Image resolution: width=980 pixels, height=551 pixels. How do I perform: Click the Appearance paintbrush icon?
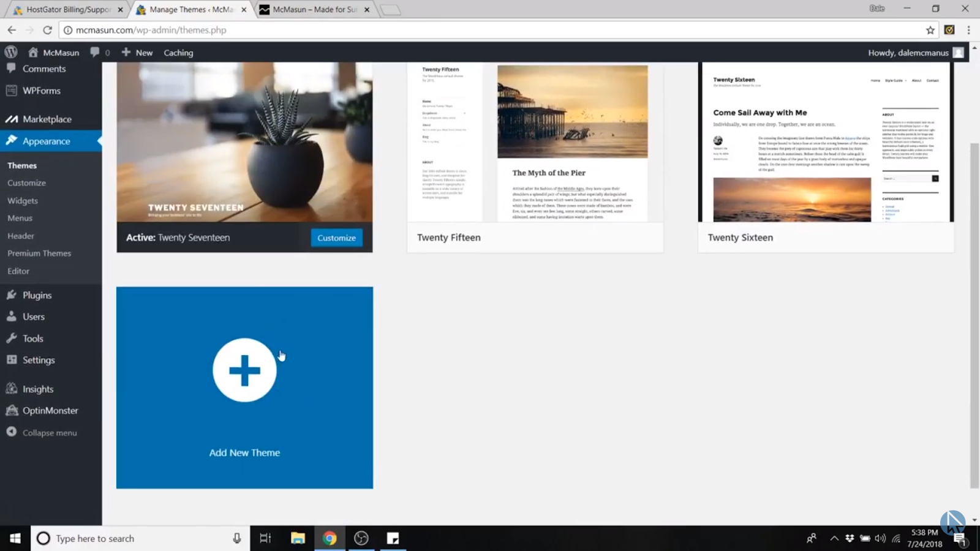point(11,141)
